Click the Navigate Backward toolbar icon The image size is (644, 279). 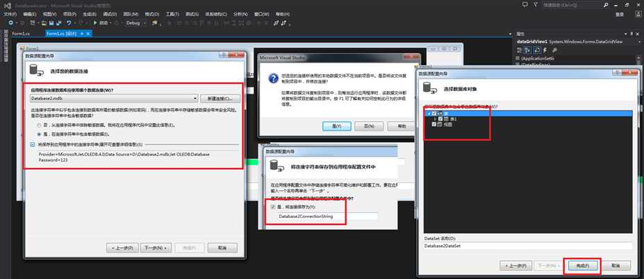coord(10,23)
